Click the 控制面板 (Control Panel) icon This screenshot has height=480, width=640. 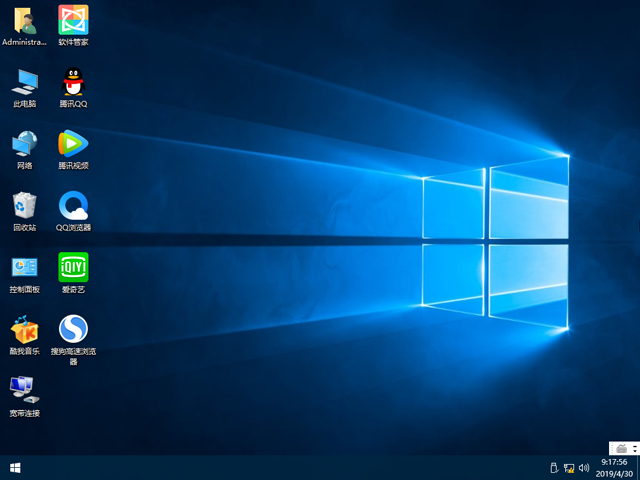point(24,267)
